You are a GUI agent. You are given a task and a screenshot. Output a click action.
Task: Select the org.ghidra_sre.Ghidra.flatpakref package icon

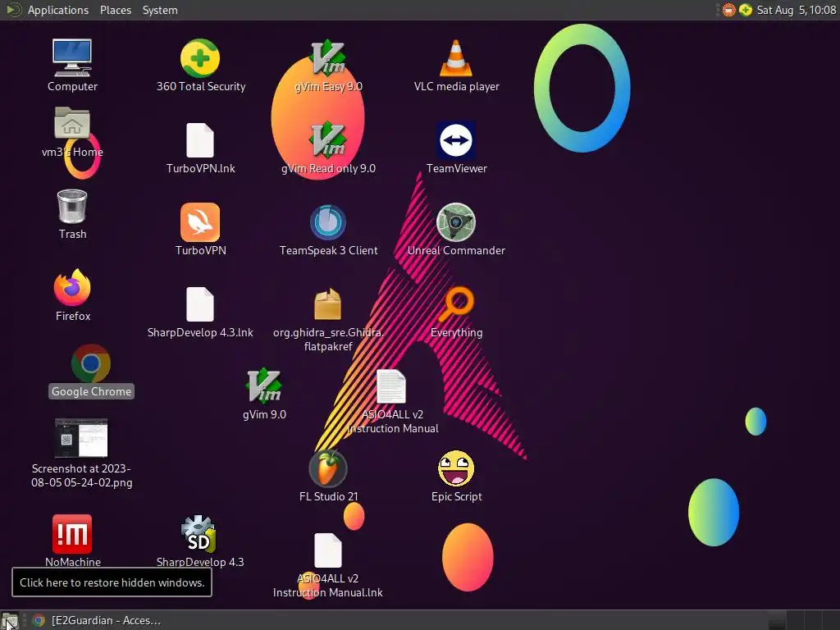328,304
